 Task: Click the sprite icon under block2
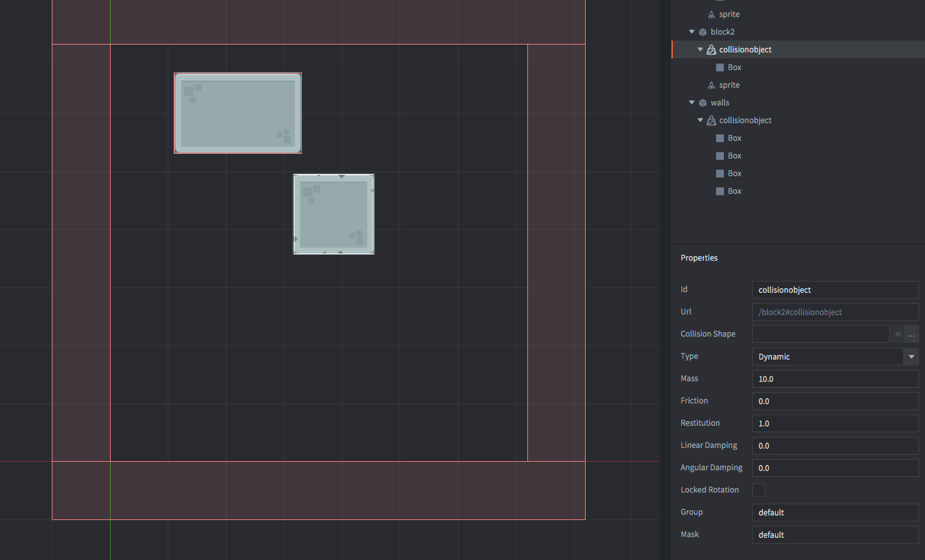point(711,85)
